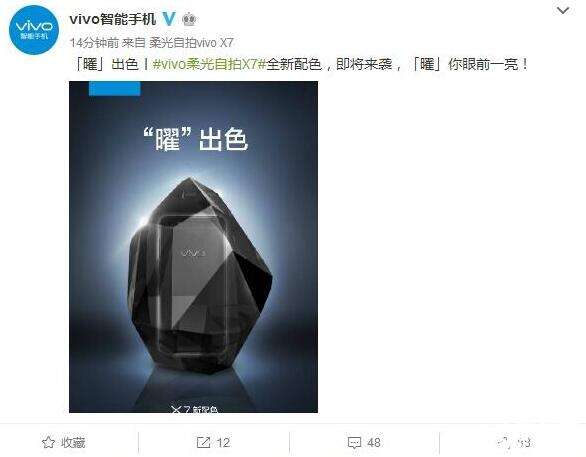
Task: Open vivo智能手机 username link
Action: click(112, 19)
